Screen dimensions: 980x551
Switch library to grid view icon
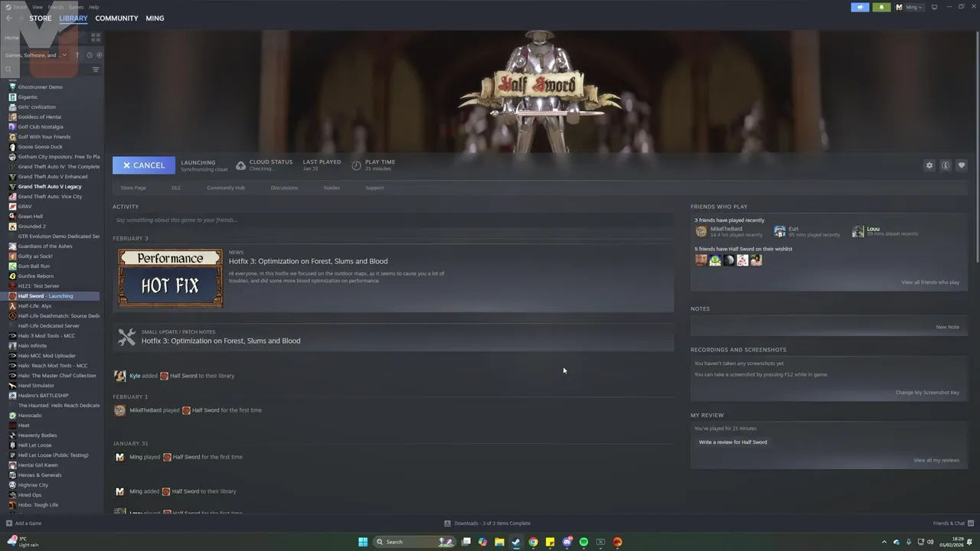96,37
